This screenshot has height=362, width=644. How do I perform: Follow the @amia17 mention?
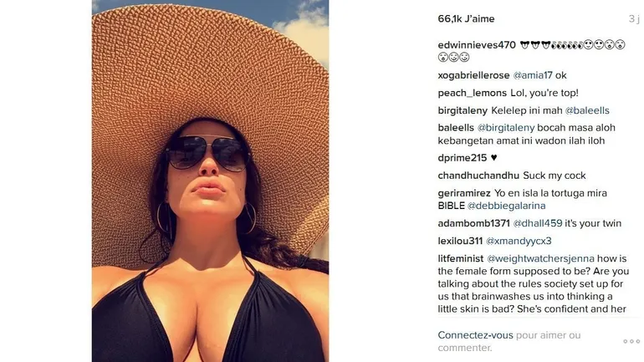pos(533,75)
